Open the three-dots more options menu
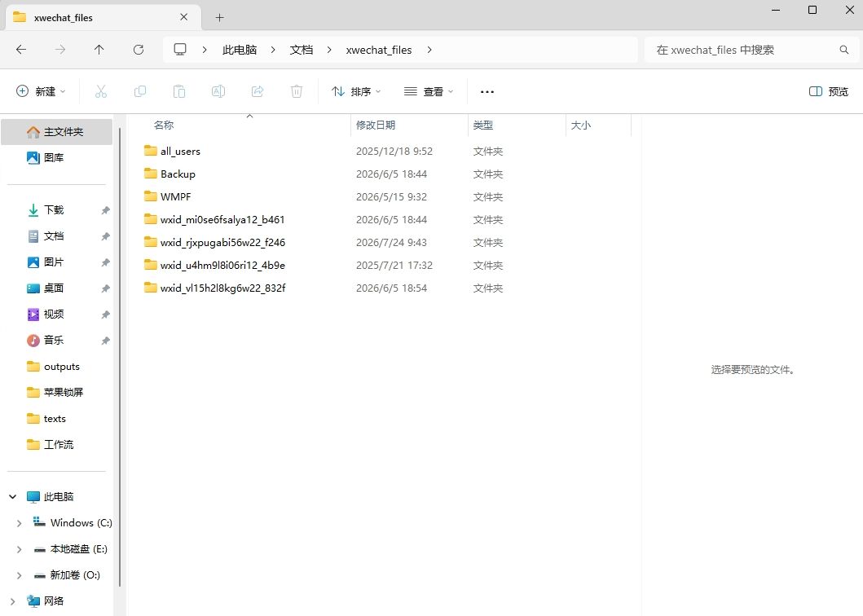 pos(487,91)
